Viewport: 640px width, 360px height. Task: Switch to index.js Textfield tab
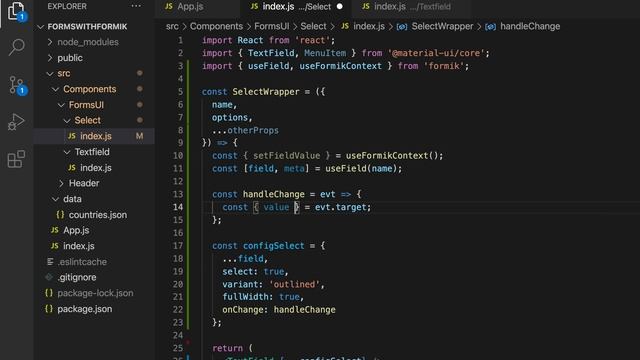coord(412,7)
